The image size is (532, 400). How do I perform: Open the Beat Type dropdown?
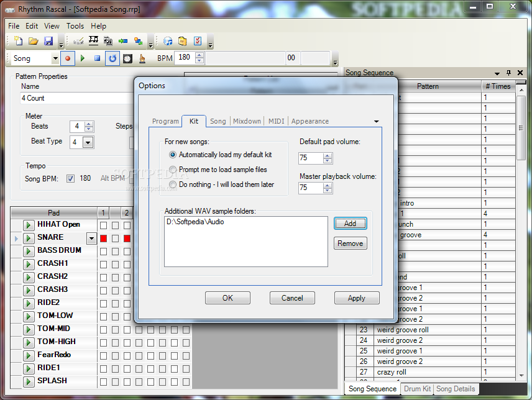tap(88, 142)
